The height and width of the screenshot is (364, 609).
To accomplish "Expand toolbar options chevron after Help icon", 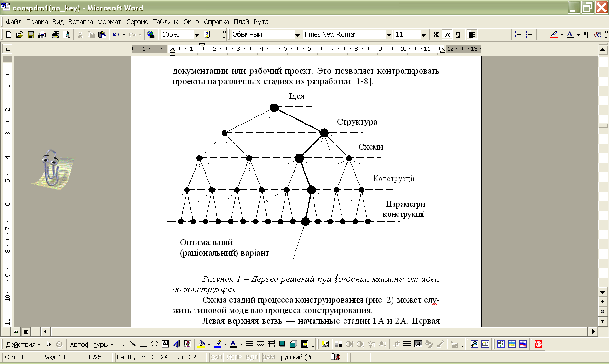I will pos(224,35).
